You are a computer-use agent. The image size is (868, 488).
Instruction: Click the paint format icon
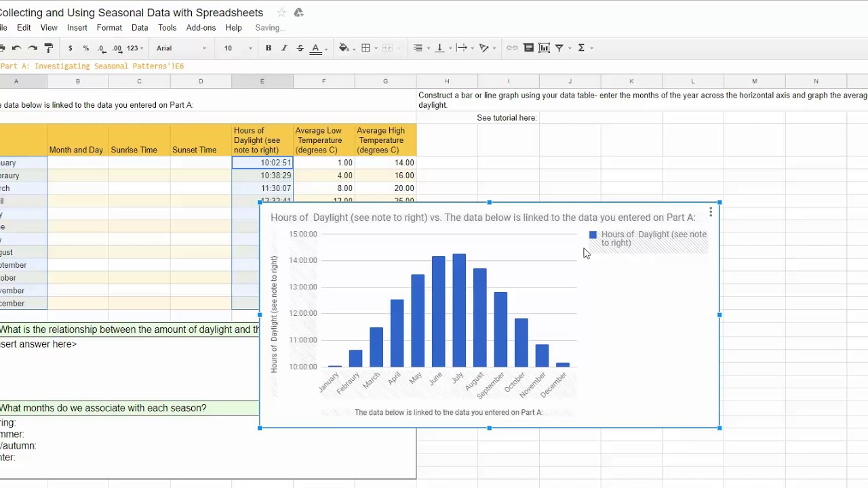tap(48, 48)
